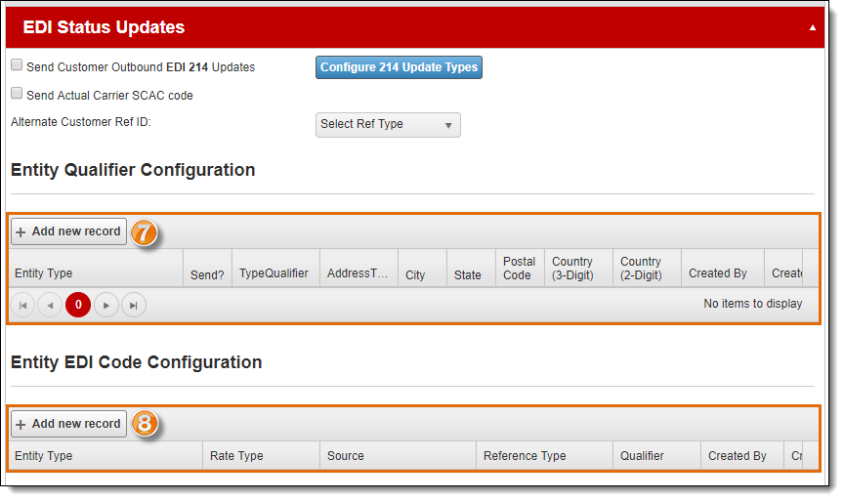
Task: Click the red page number 0 indicator
Action: click(x=78, y=305)
